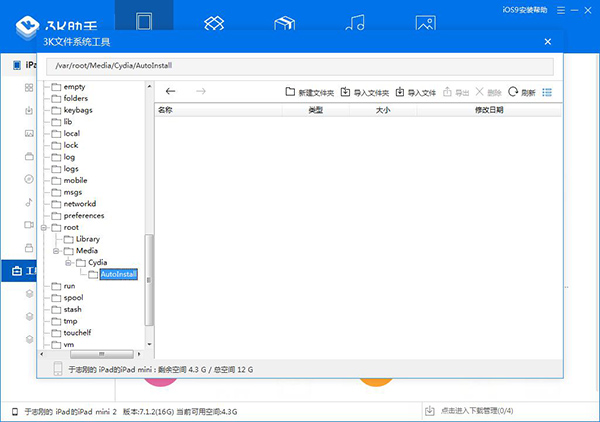
Task: Select the AutoInstall folder in tree
Action: click(118, 274)
